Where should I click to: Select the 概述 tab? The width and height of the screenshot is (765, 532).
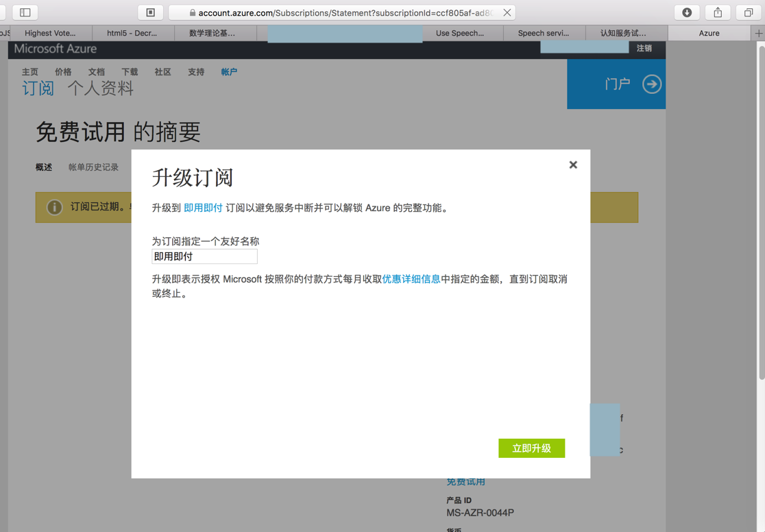[43, 167]
